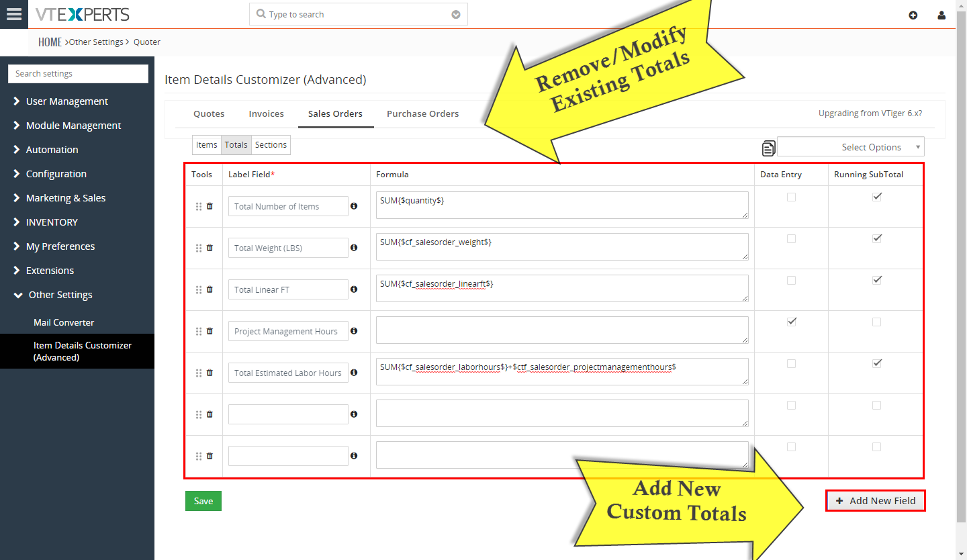
Task: Toggle Data Entry for Total Linear FT
Action: click(x=791, y=281)
